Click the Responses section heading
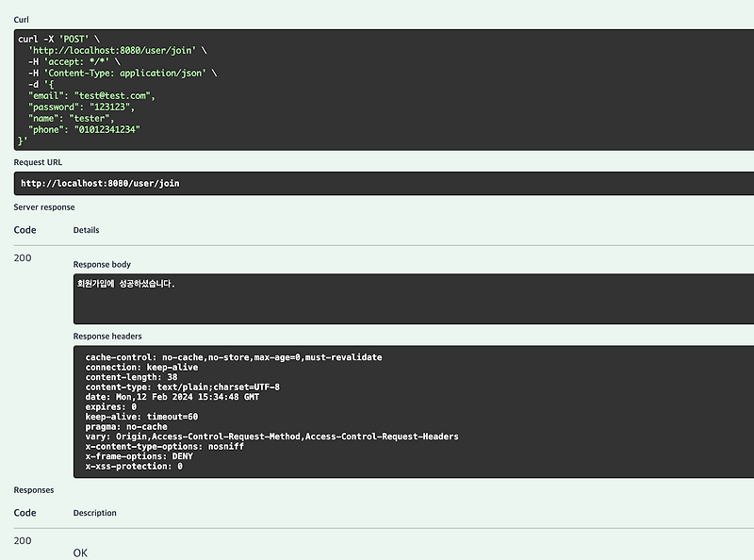 [x=34, y=489]
